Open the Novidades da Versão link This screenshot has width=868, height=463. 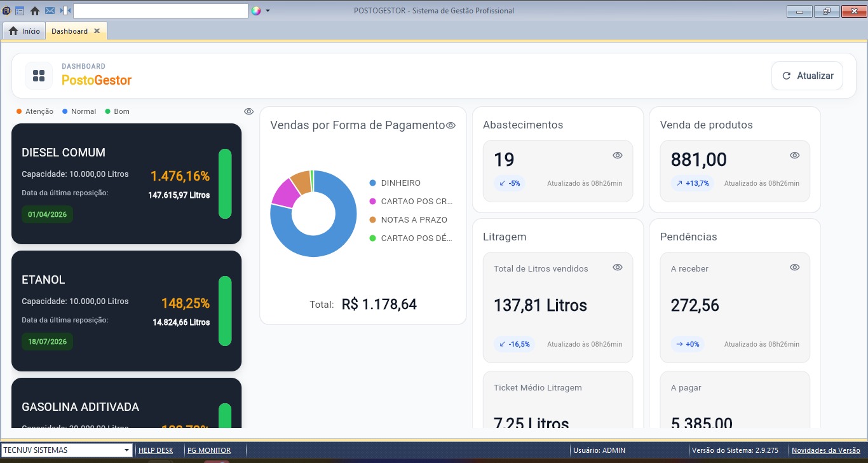[x=825, y=450]
